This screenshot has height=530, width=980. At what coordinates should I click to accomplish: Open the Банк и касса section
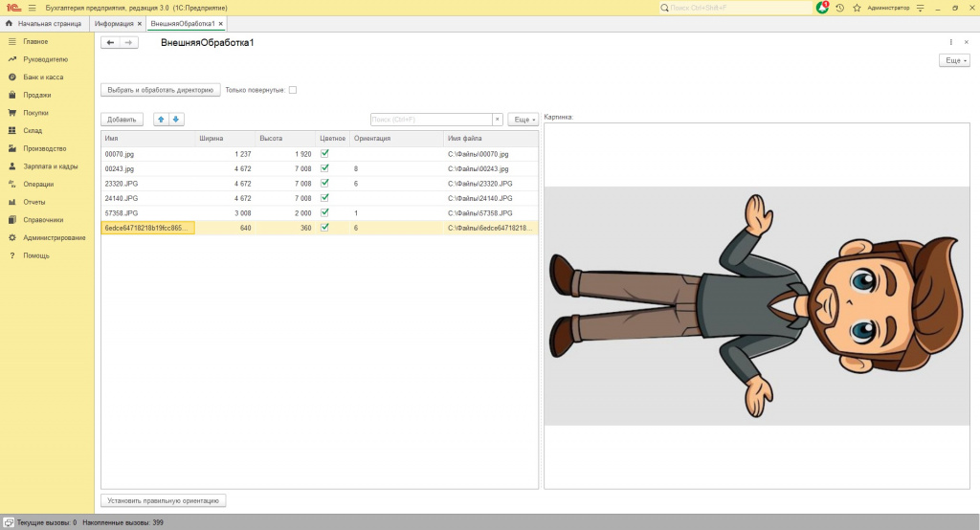[43, 77]
